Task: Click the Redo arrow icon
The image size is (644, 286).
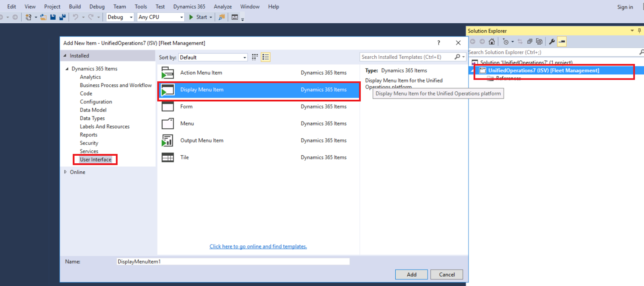Action: tap(91, 17)
